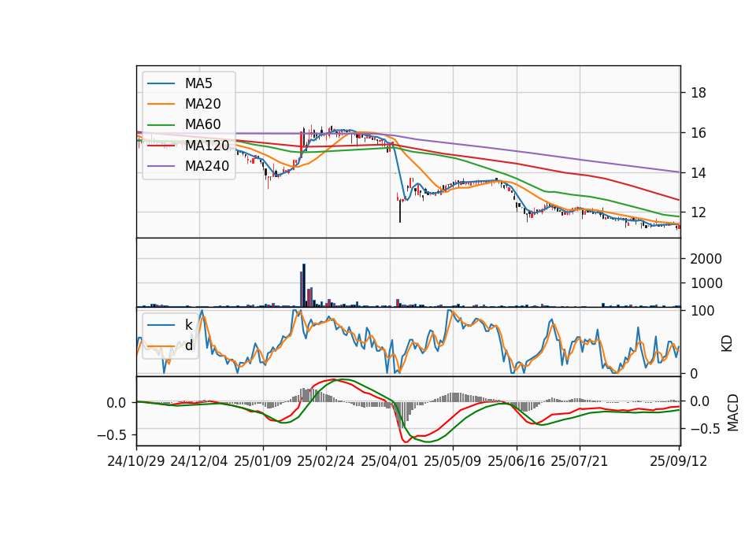Click the MA120 legend label
Image resolution: width=756 pixels, height=543 pixels.
coord(207,146)
